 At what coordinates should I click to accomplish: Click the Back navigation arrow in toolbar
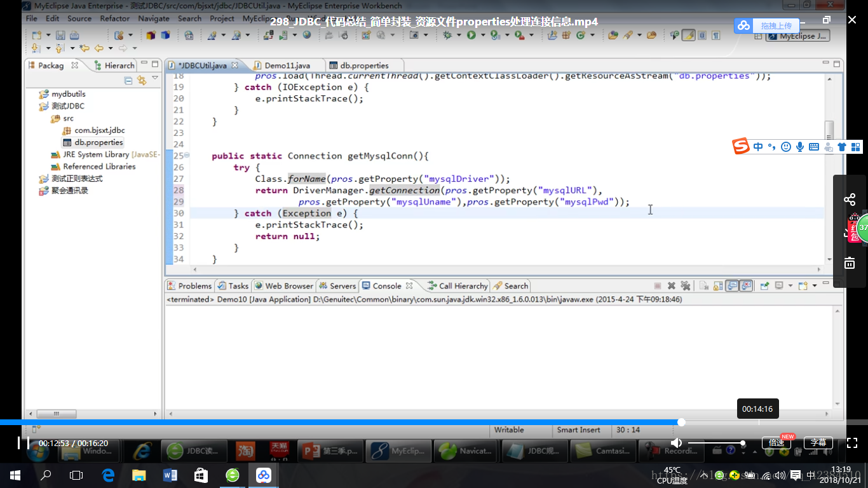coord(99,48)
